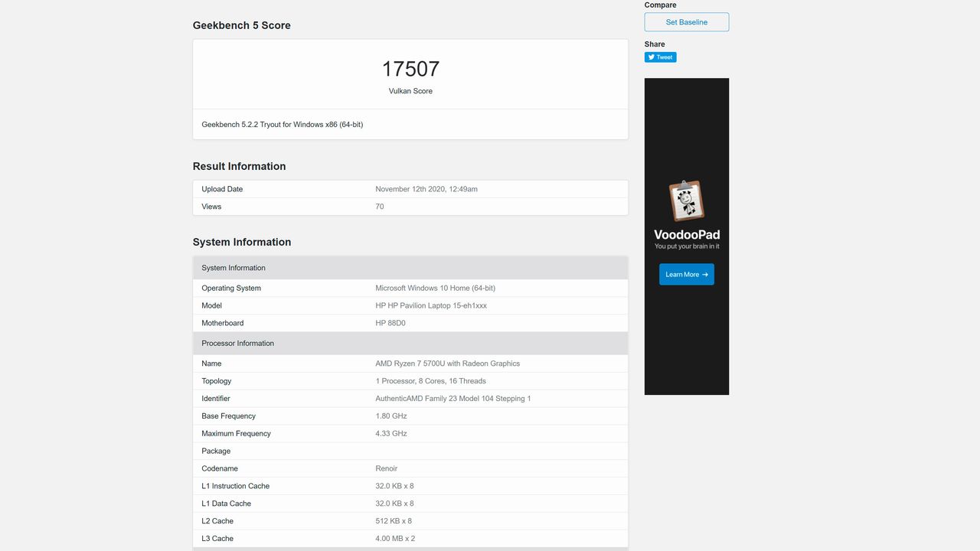Screen dimensions: 980x551
Task: Open Learn More in VoodooPad ad
Action: tap(686, 275)
